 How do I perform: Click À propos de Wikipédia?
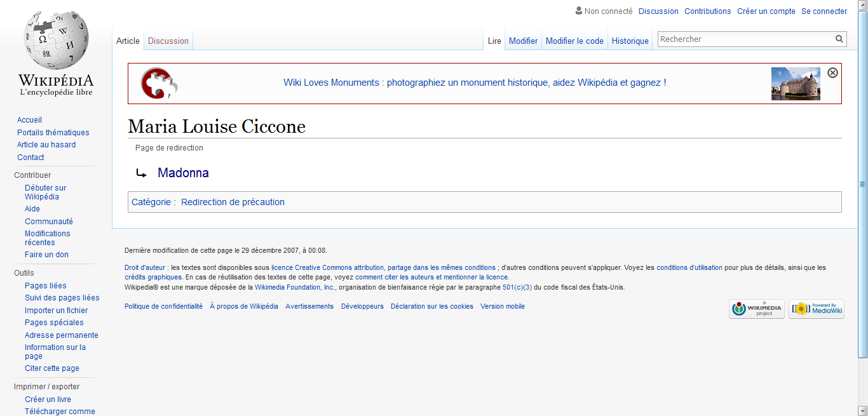(x=244, y=306)
